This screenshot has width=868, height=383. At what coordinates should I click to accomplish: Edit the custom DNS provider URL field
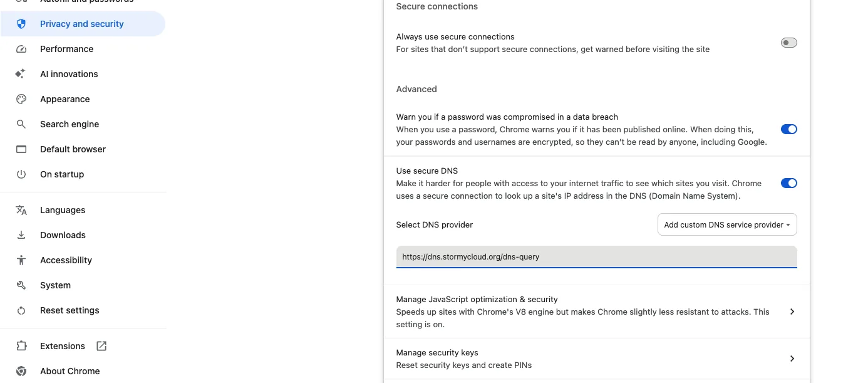tap(596, 256)
